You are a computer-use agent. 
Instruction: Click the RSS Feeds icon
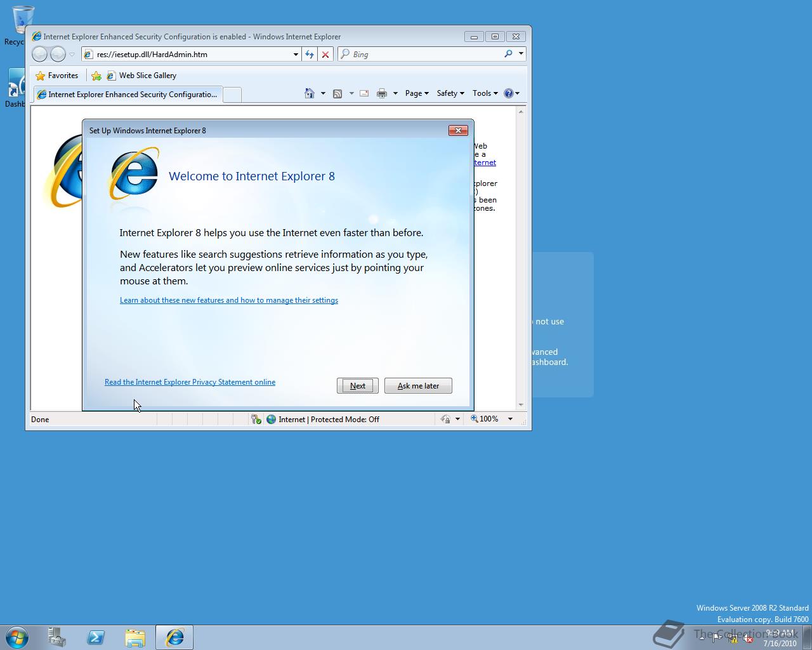click(x=337, y=93)
